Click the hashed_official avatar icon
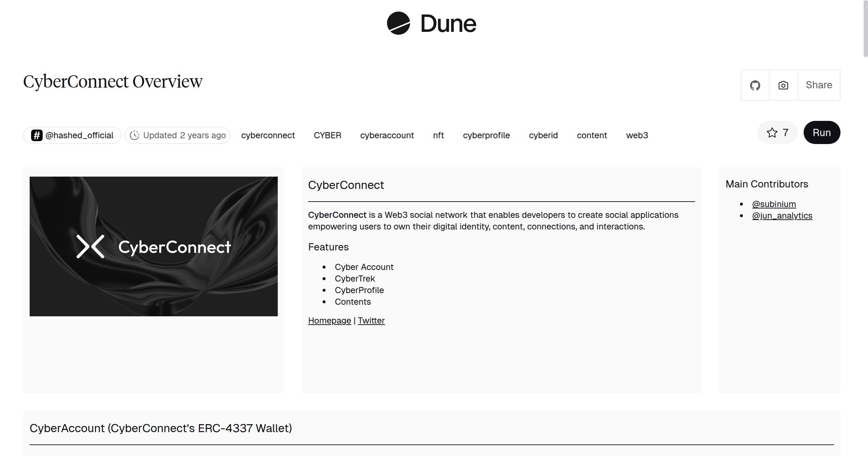Viewport: 868px width, 456px height. 37,135
